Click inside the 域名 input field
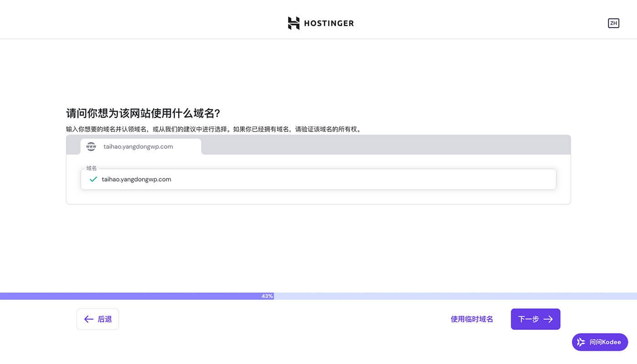This screenshot has width=637, height=364. [x=318, y=179]
